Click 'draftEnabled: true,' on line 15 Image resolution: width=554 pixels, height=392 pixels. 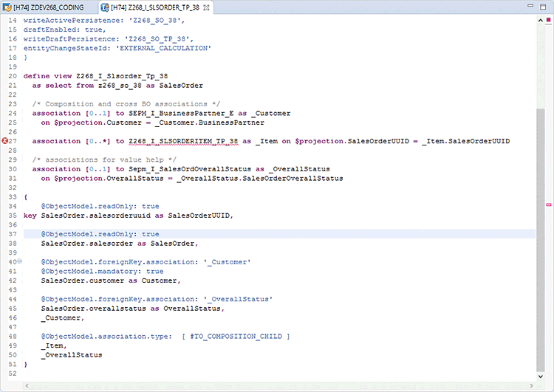point(65,30)
